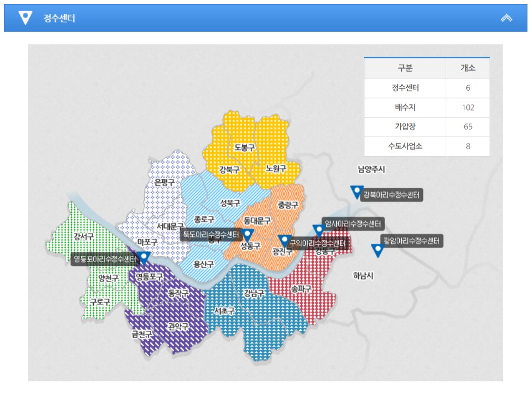Select the yellow 도봉구 district
Screen dimensions: 532x399
tap(244, 147)
